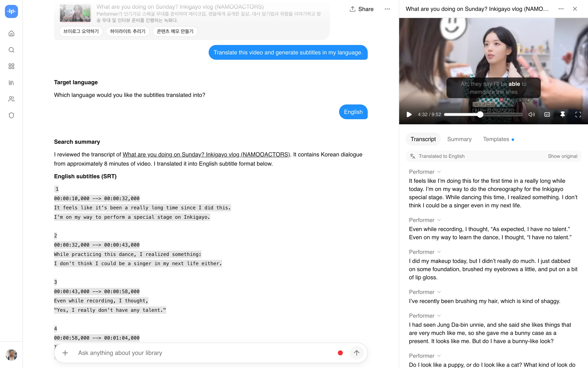Open the chat more options ellipsis
The width and height of the screenshot is (588, 368).
[x=387, y=9]
